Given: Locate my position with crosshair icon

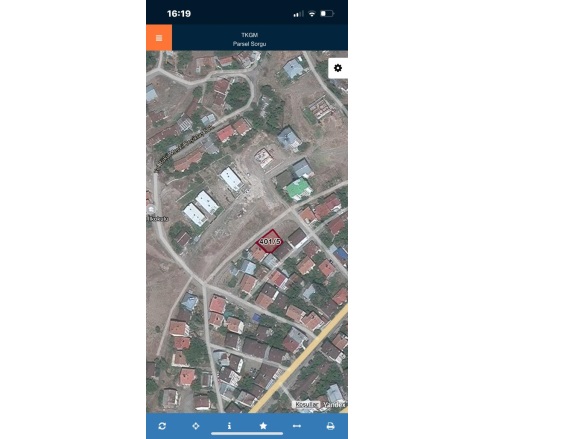Looking at the screenshot, I should 195,426.
